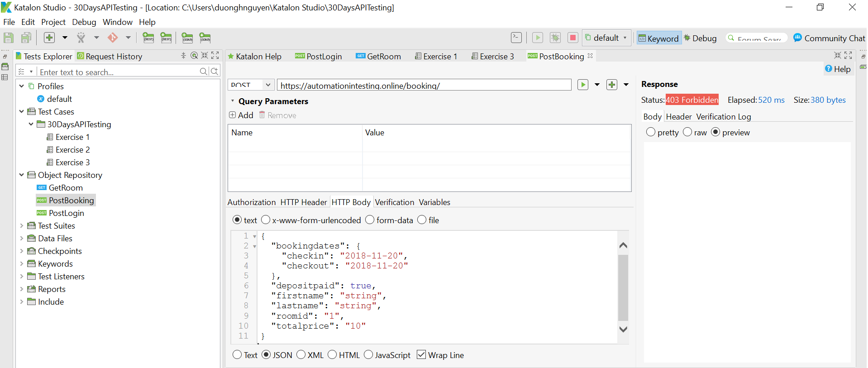Click the green plus New item icon
This screenshot has width=868, height=368.
49,38
